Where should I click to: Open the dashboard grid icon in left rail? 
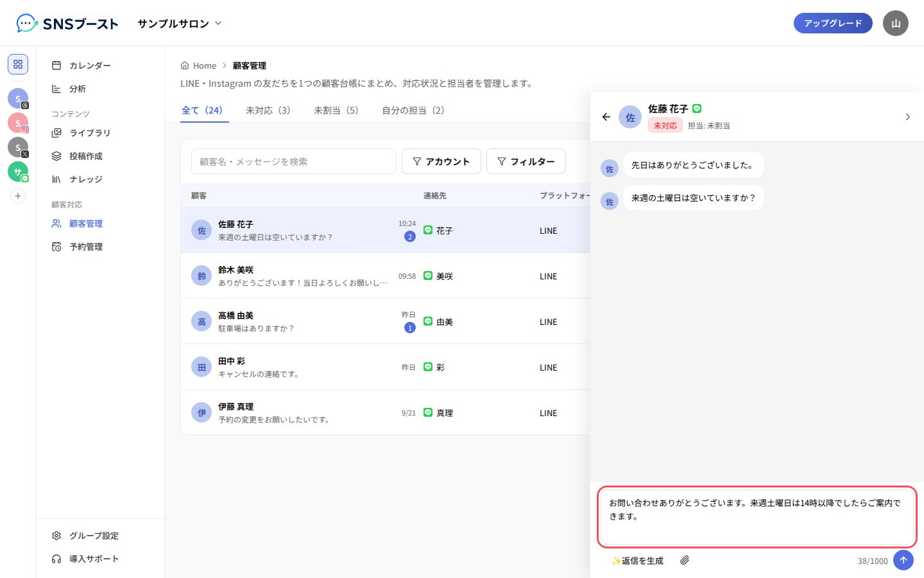coord(18,64)
